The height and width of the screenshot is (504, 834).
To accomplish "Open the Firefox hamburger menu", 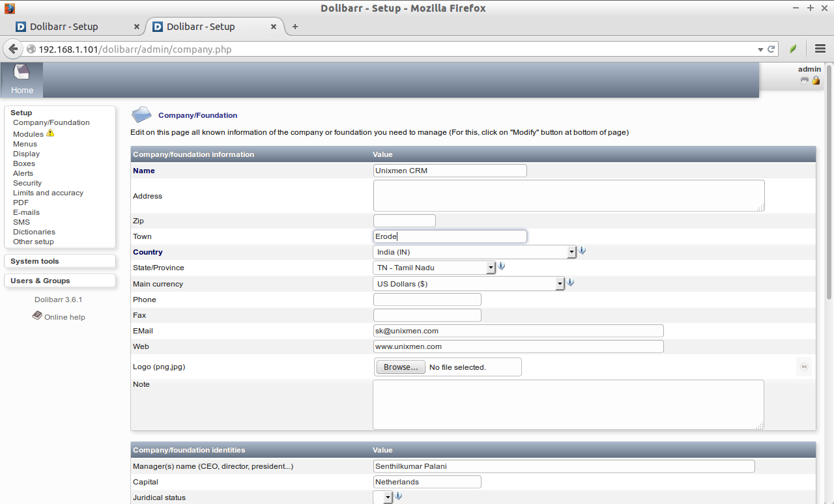I will [820, 49].
